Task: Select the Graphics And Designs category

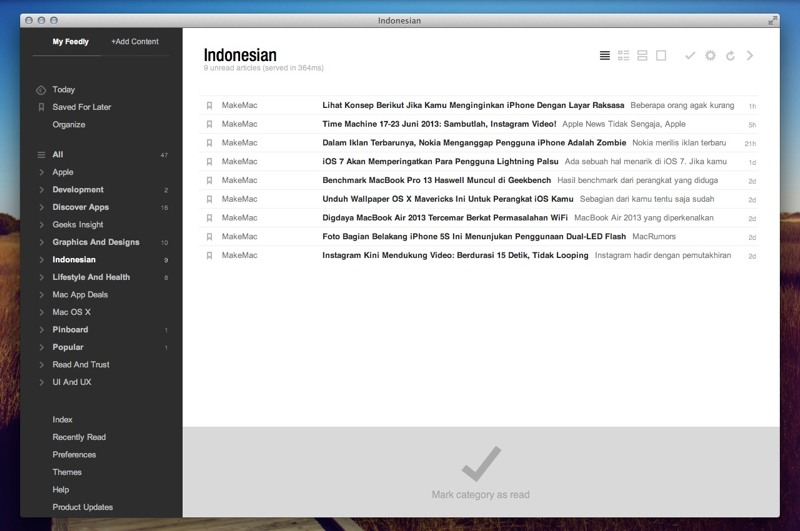Action: [x=96, y=242]
